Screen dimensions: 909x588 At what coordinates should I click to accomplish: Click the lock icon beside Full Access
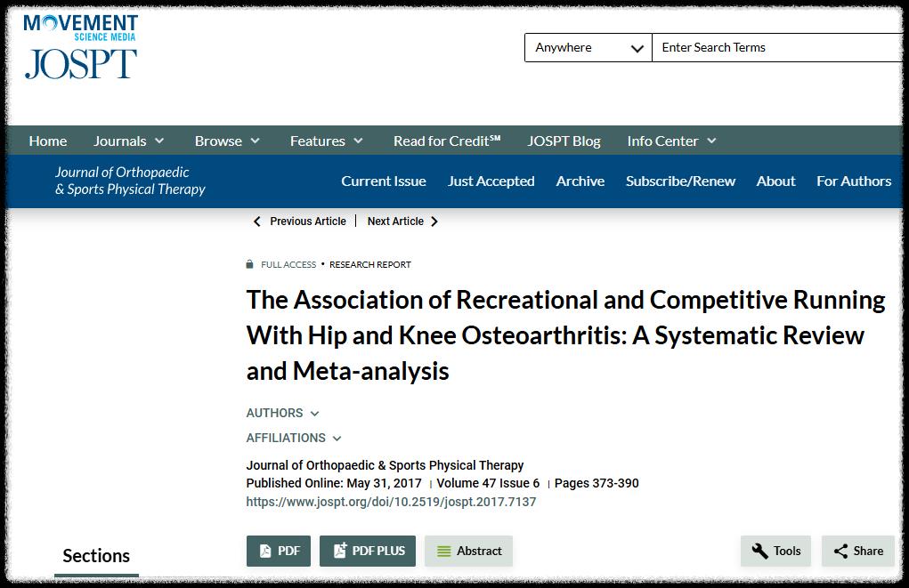tap(249, 264)
